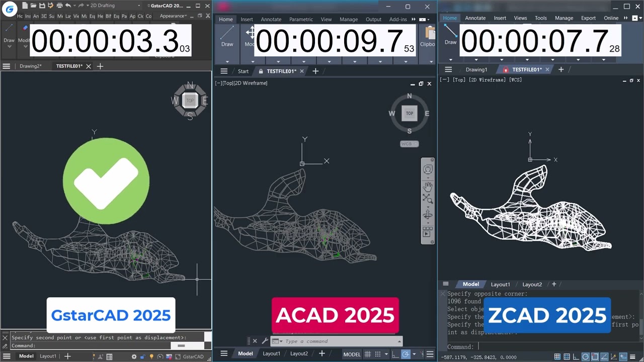Select the Pan hand tool in ACAD navigation bar
This screenshot has width=644, height=362.
[428, 187]
